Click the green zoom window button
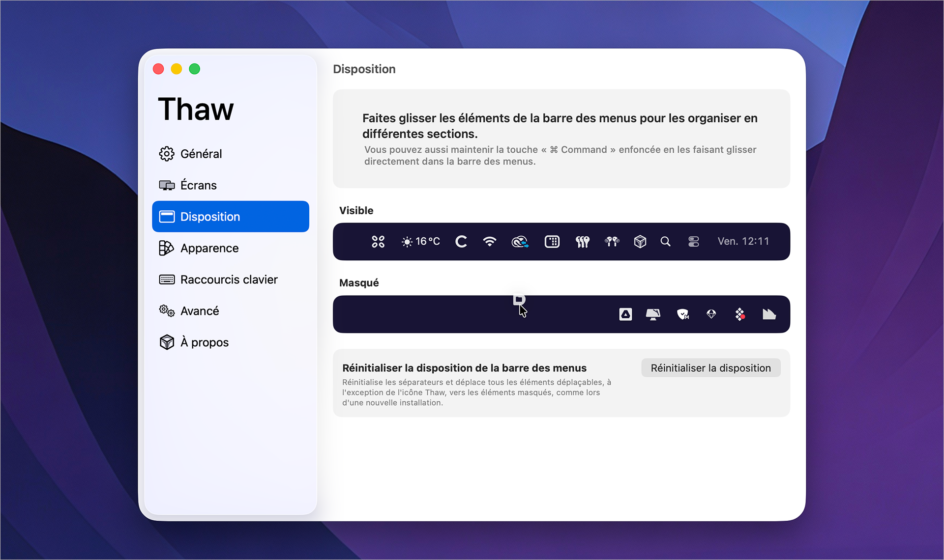This screenshot has height=560, width=944. pos(195,69)
